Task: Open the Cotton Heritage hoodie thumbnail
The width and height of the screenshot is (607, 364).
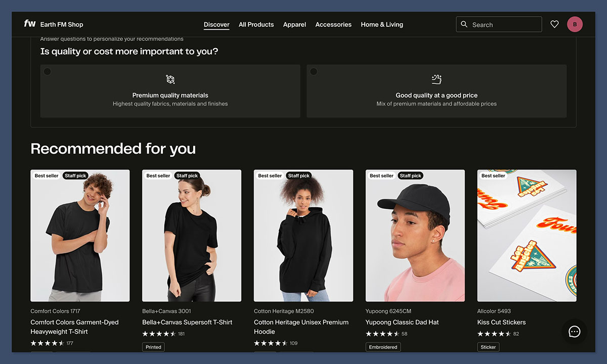Action: pos(303,236)
